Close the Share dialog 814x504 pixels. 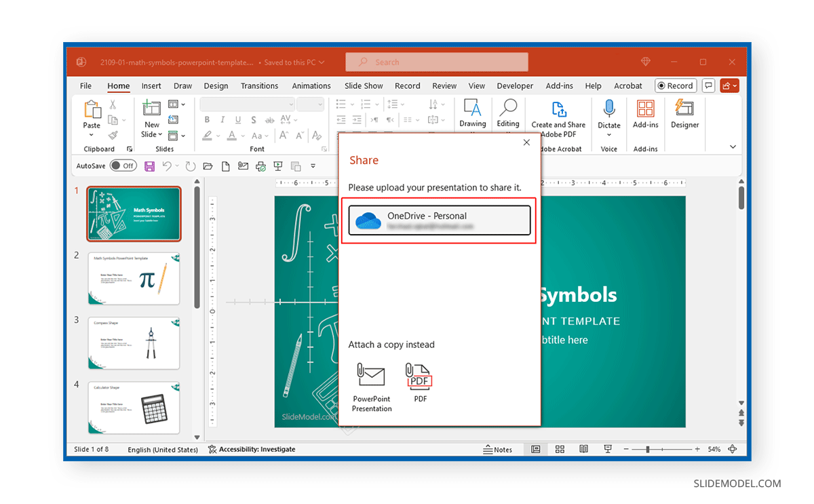click(526, 142)
